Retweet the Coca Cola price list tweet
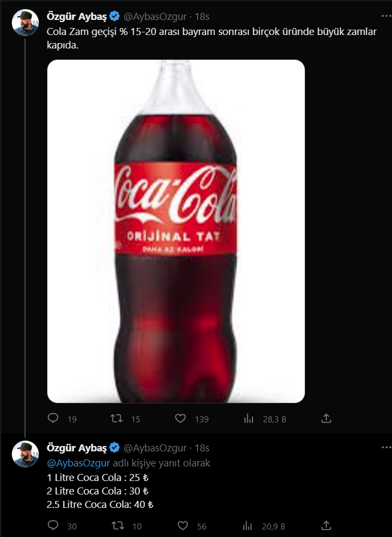Screen dimensions: 392x537 pos(116,526)
